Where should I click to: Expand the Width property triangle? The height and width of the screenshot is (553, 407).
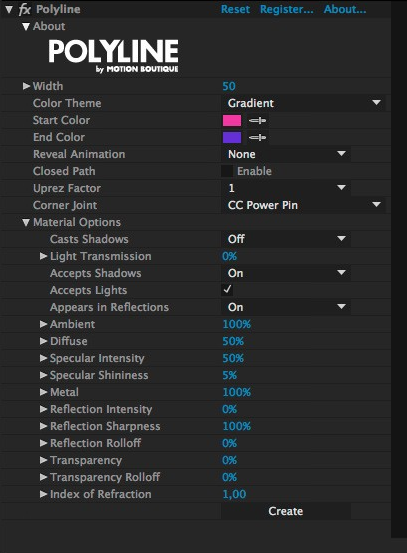tap(26, 86)
